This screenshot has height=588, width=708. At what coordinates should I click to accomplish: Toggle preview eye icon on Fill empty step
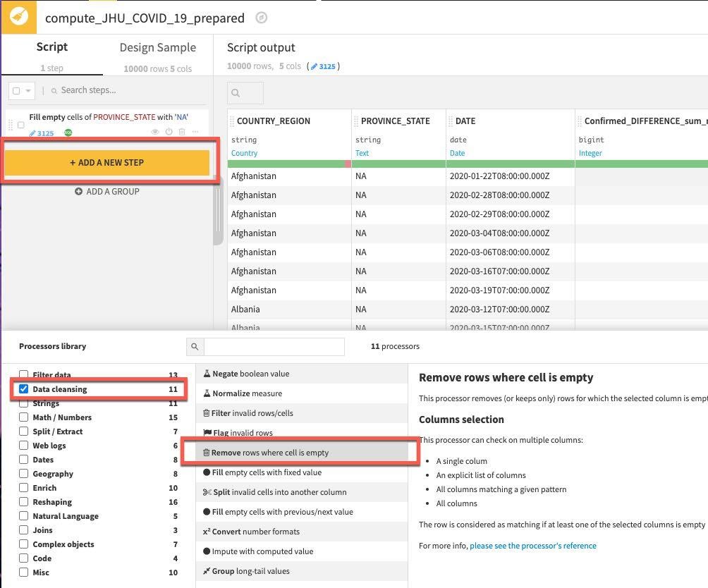coord(156,132)
